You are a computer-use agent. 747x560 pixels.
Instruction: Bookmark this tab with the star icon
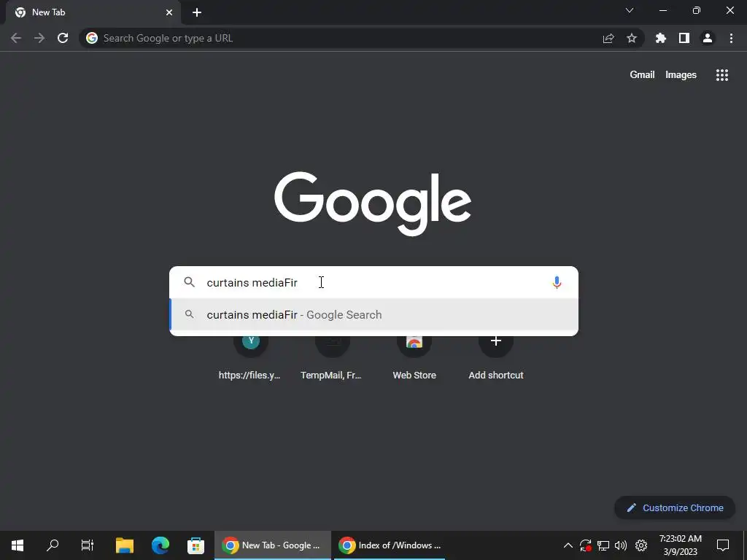[x=632, y=38]
